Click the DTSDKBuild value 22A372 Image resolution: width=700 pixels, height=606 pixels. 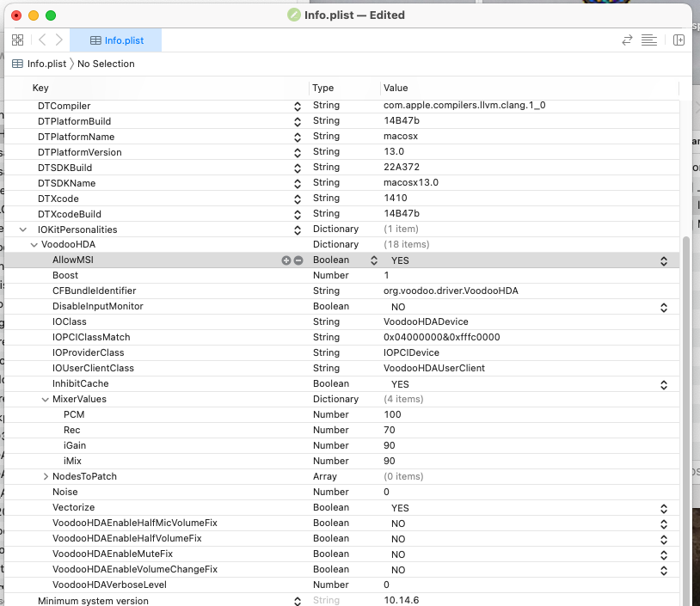point(402,168)
